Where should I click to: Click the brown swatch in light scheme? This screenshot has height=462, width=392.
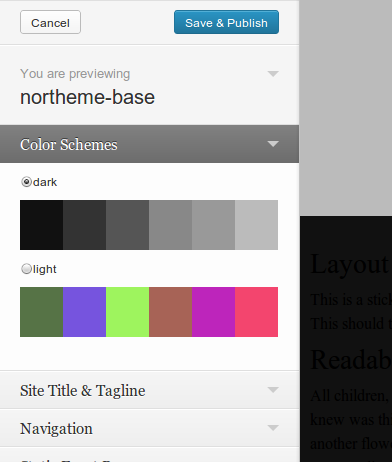170,312
